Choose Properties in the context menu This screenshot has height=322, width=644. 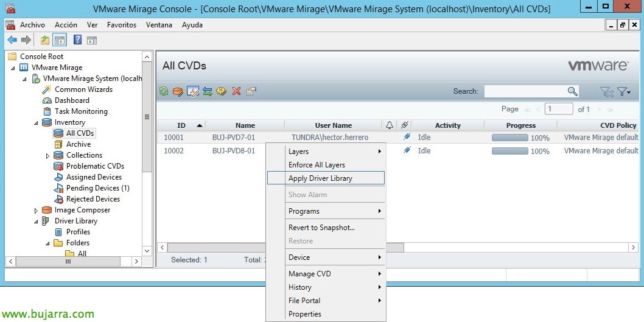click(326, 314)
